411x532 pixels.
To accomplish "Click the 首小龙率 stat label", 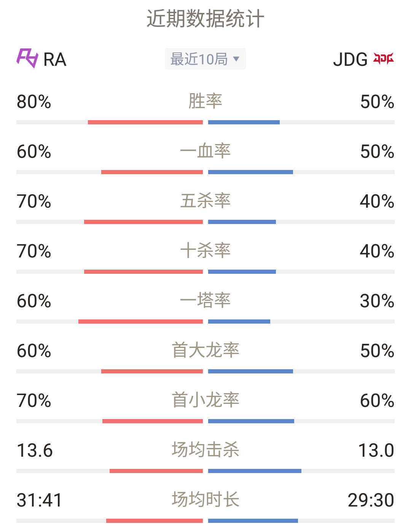I will point(205,400).
